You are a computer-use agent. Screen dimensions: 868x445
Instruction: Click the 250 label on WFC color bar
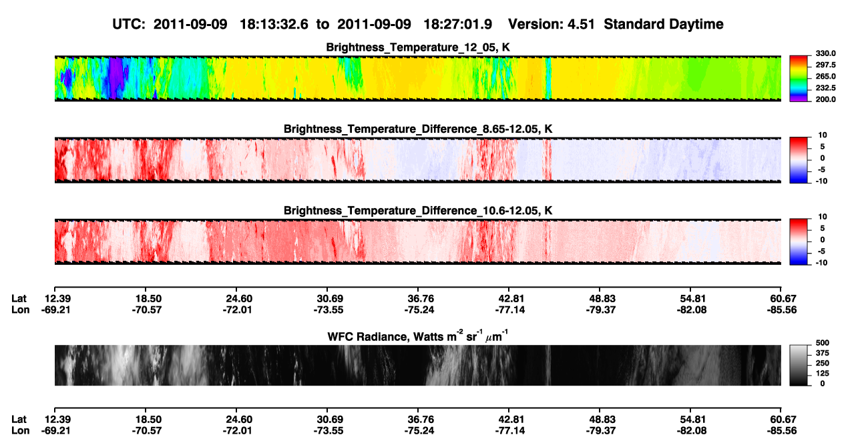pyautogui.click(x=823, y=364)
